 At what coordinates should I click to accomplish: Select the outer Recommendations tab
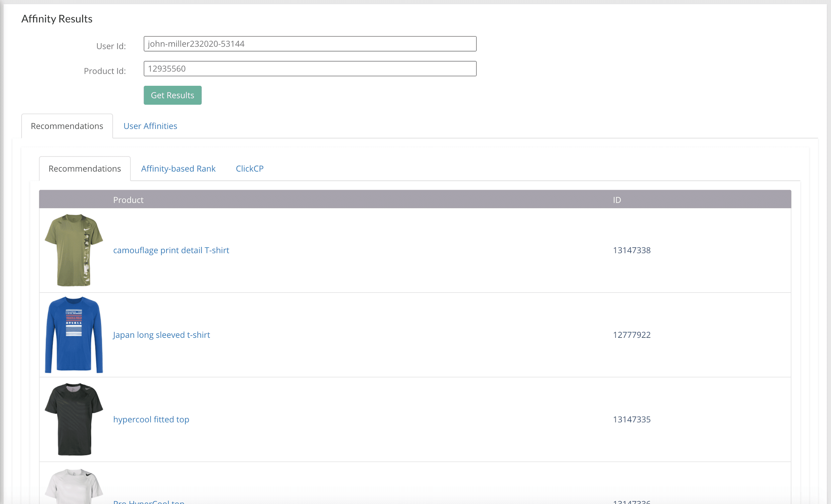(67, 126)
